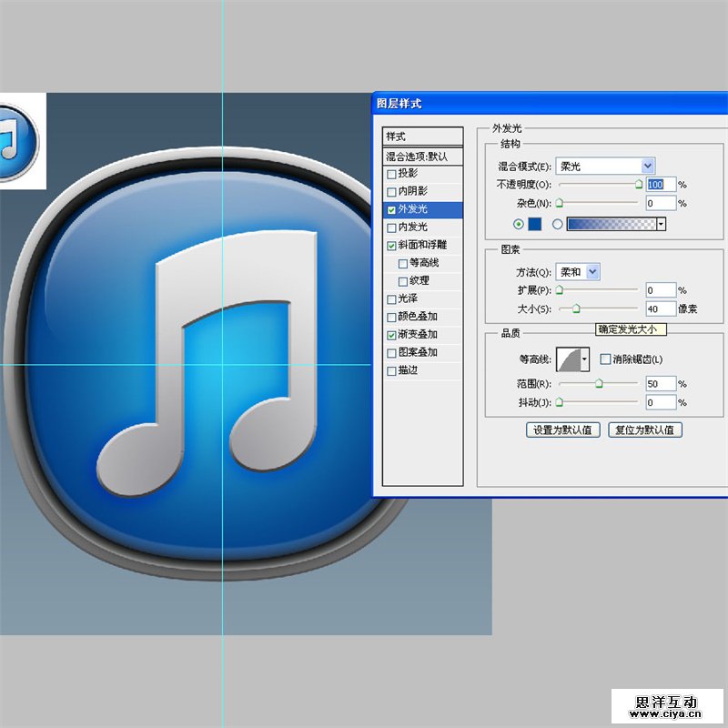Select 混合选项:默认 in the styles list
This screenshot has width=728, height=728.
coord(423,156)
